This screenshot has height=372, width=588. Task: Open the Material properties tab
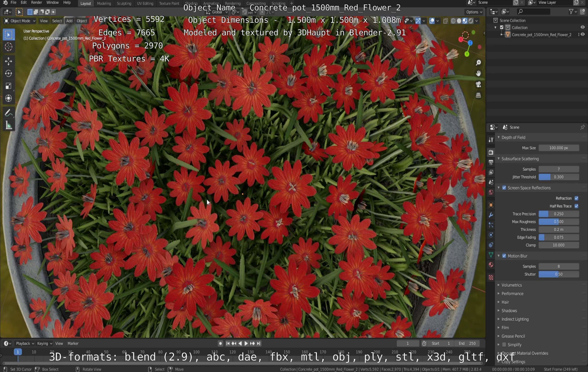491,265
